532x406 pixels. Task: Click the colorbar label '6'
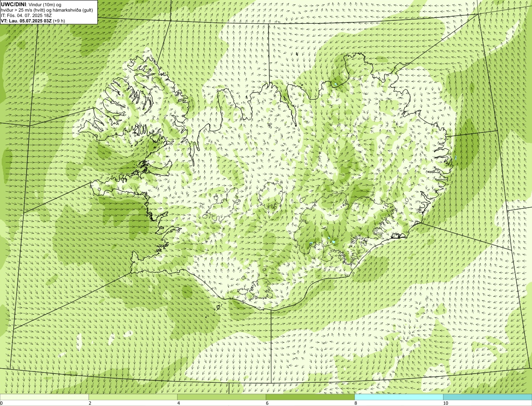(267, 403)
